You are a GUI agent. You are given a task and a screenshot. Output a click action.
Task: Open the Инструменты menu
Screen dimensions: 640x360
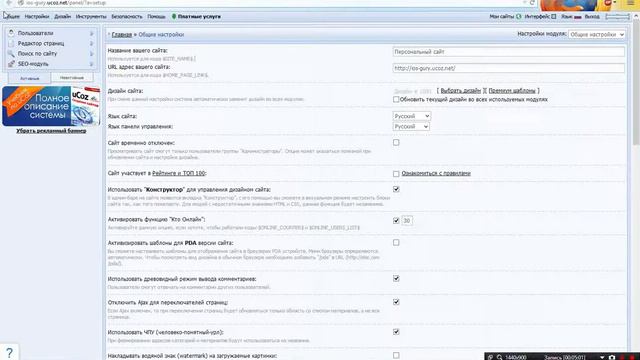click(91, 17)
